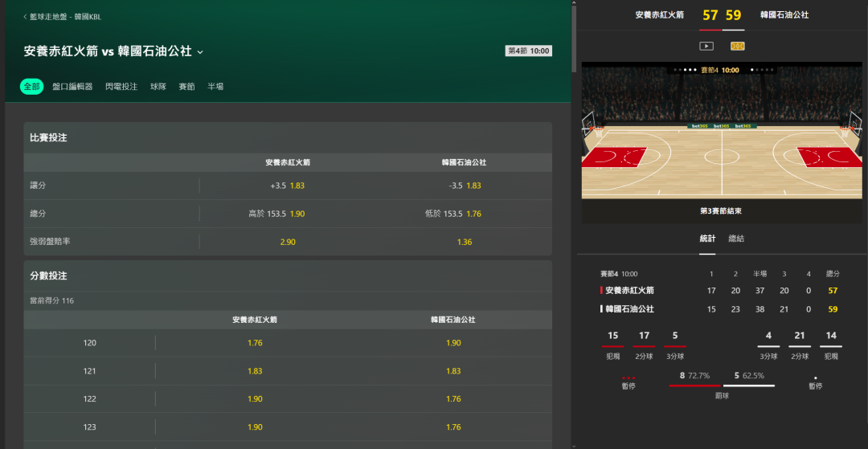
Task: Choose 安養赤紅火箭 1.90 for 123 points
Action: click(x=255, y=427)
